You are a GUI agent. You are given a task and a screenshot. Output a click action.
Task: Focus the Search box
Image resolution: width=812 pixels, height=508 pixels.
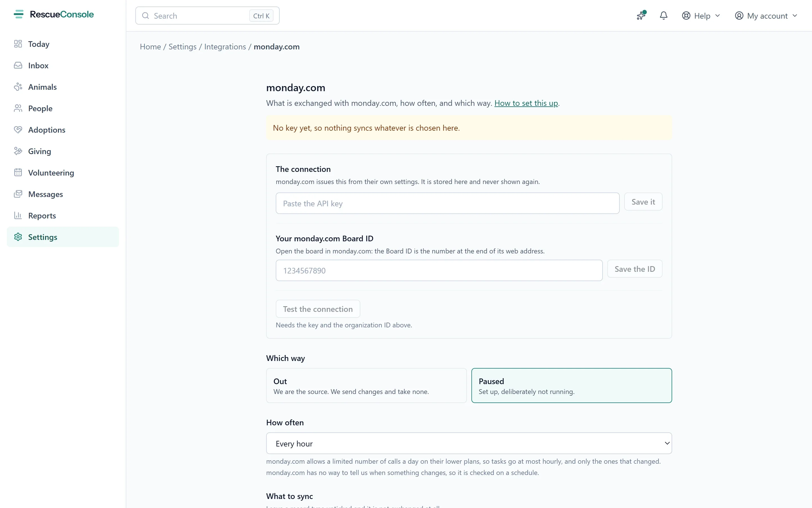pos(207,16)
